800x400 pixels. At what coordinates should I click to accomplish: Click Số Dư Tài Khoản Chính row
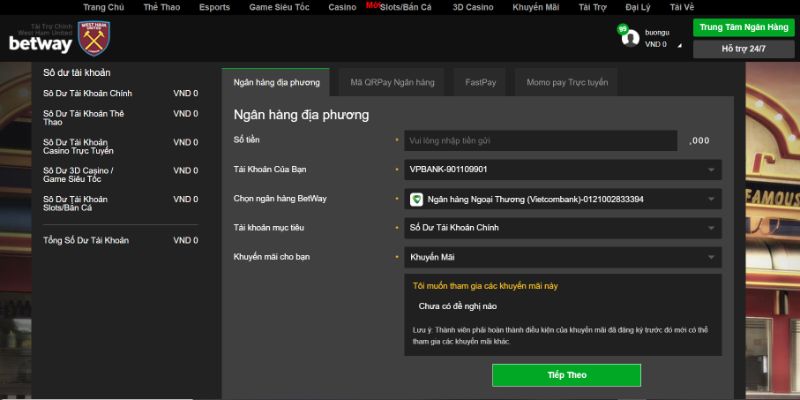(x=121, y=93)
